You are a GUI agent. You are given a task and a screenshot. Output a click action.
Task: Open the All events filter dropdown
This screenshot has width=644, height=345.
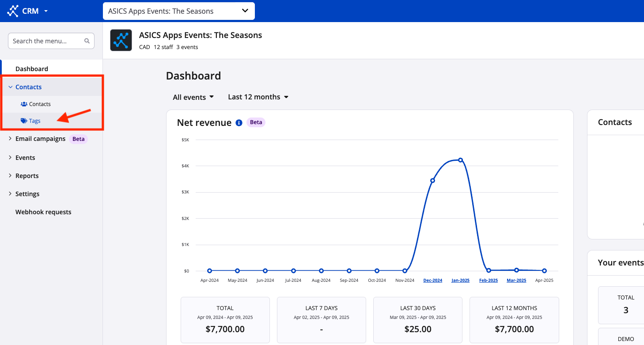click(193, 97)
